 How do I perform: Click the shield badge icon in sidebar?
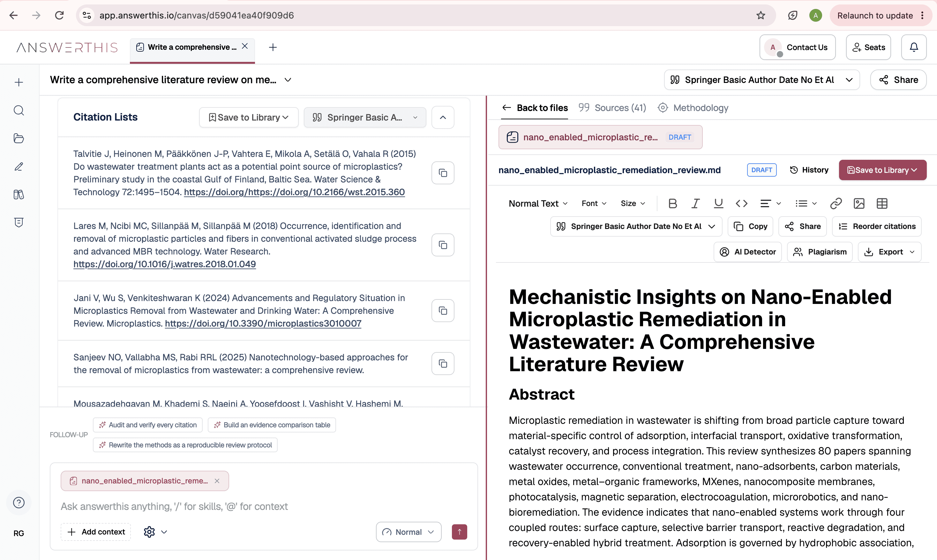tap(19, 222)
